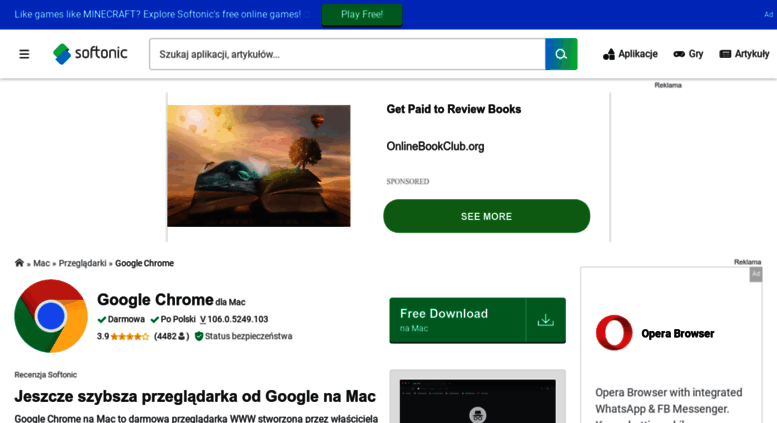This screenshot has width=777, height=423.
Task: Open the Mac breadcrumb link
Action: [42, 263]
